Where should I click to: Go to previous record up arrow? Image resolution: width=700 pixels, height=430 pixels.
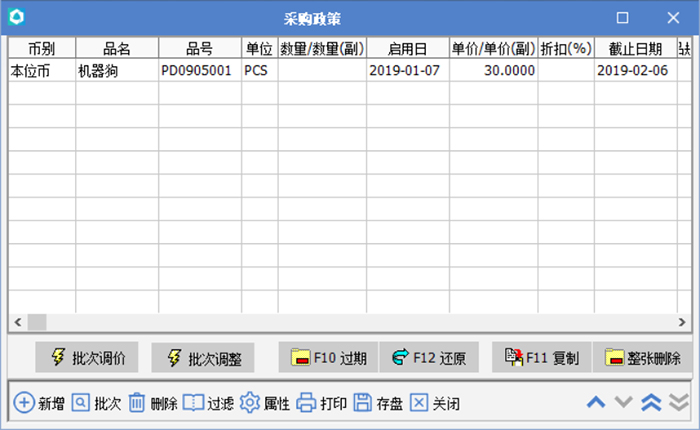[x=596, y=402]
